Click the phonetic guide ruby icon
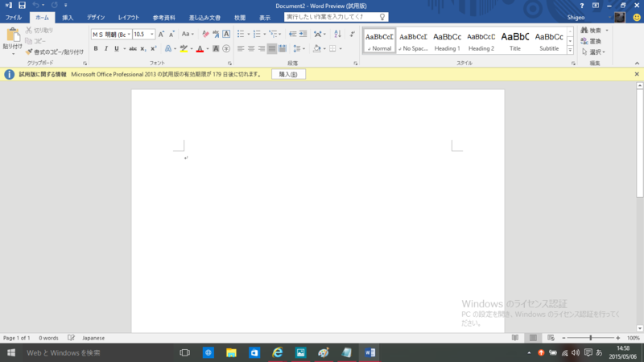Viewport: 644px width, 362px height. tap(216, 34)
